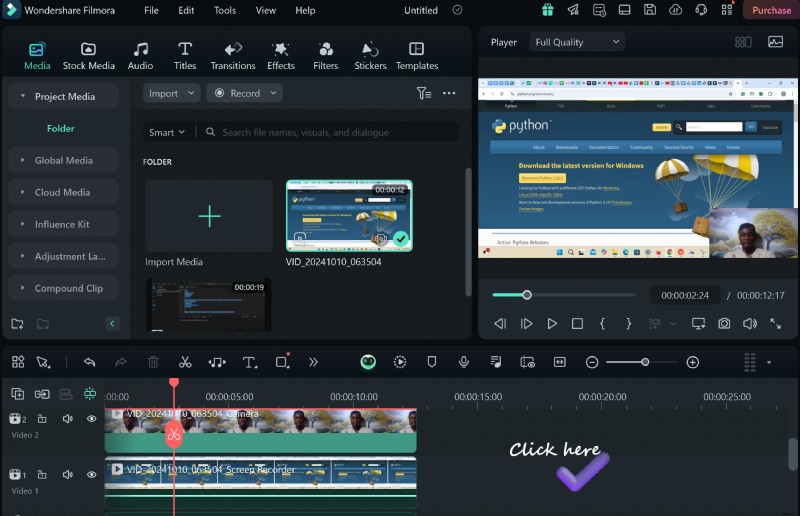Click the timeline zoom slider handle
Screen dimensions: 800x516
pos(645,362)
